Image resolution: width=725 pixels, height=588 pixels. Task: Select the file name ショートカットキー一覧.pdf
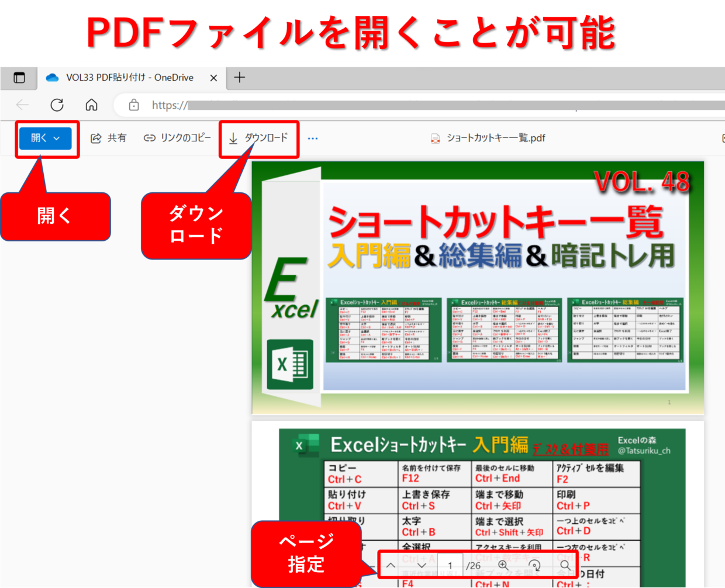(x=496, y=138)
